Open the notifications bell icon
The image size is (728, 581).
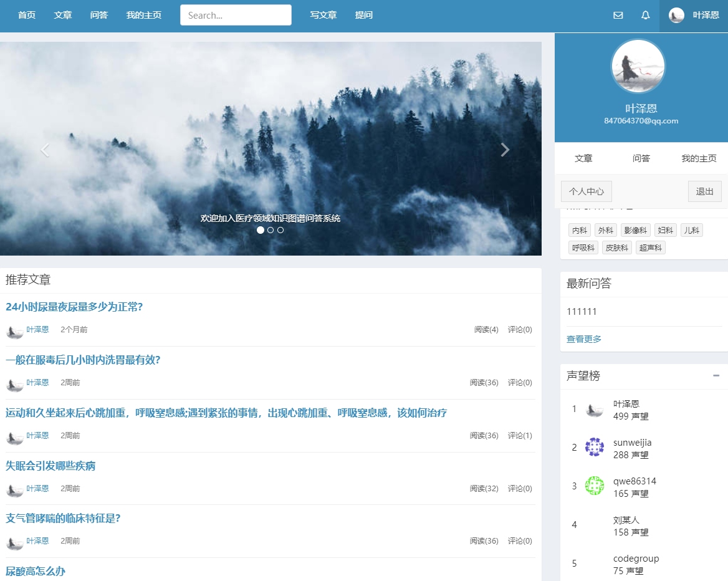coord(645,16)
